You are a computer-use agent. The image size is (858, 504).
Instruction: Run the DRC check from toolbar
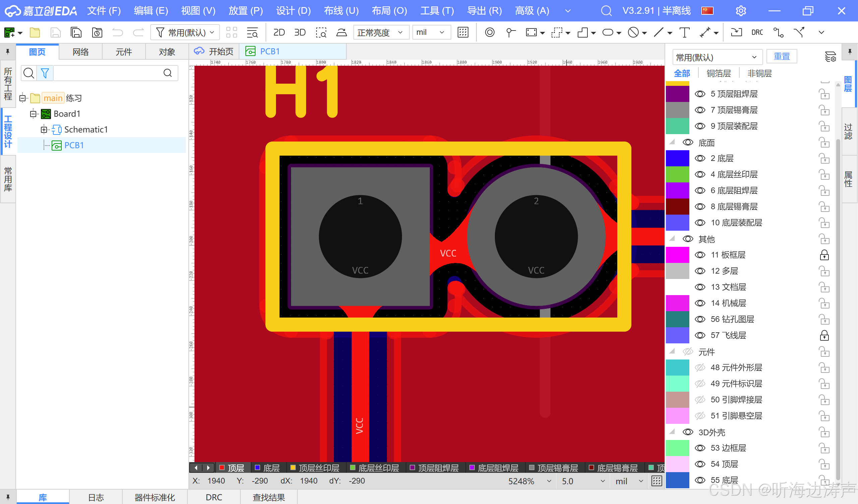[x=757, y=32]
